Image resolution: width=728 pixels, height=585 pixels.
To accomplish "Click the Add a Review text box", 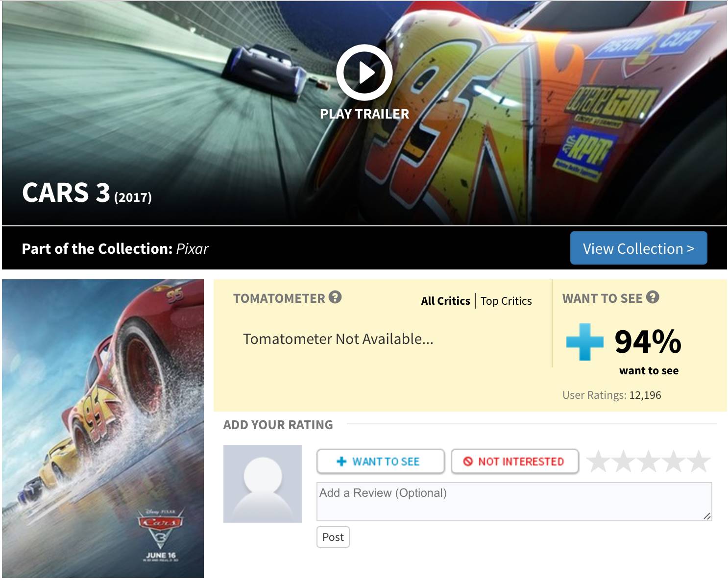I will tap(514, 502).
